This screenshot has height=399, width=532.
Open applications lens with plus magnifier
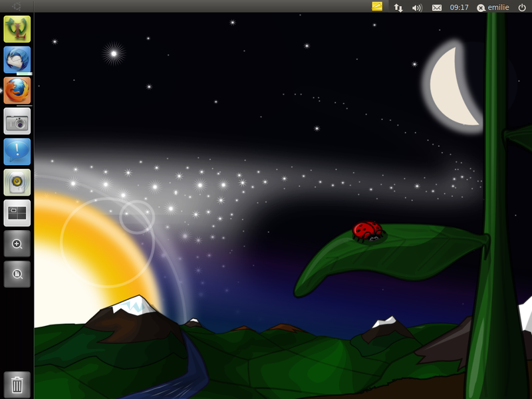point(17,243)
